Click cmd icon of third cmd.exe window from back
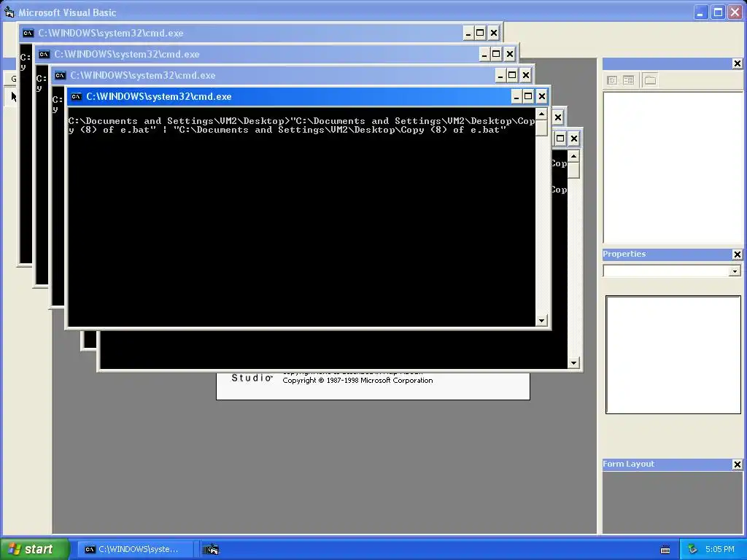The width and height of the screenshot is (747, 560). [x=60, y=75]
